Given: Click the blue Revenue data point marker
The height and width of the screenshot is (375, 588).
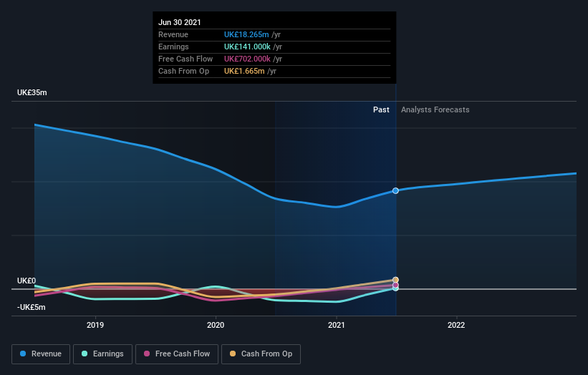Looking at the screenshot, I should tap(395, 190).
